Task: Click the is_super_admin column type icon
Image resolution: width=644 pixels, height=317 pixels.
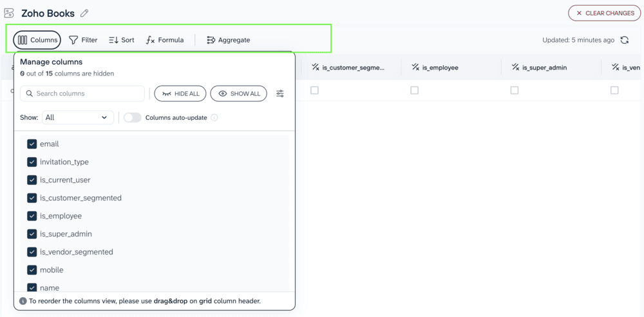Action: coord(515,67)
